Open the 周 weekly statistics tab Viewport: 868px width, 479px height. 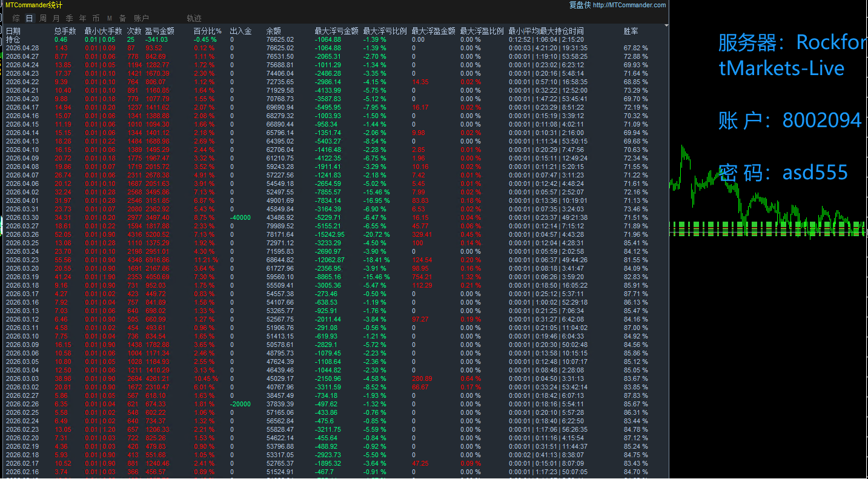(x=43, y=19)
